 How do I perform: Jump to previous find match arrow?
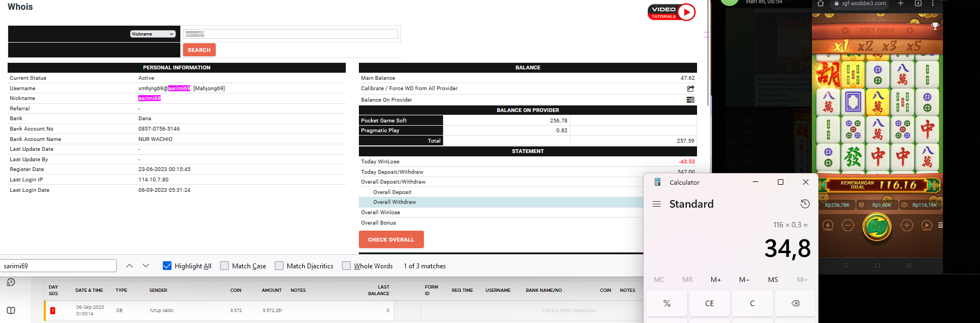click(x=129, y=266)
